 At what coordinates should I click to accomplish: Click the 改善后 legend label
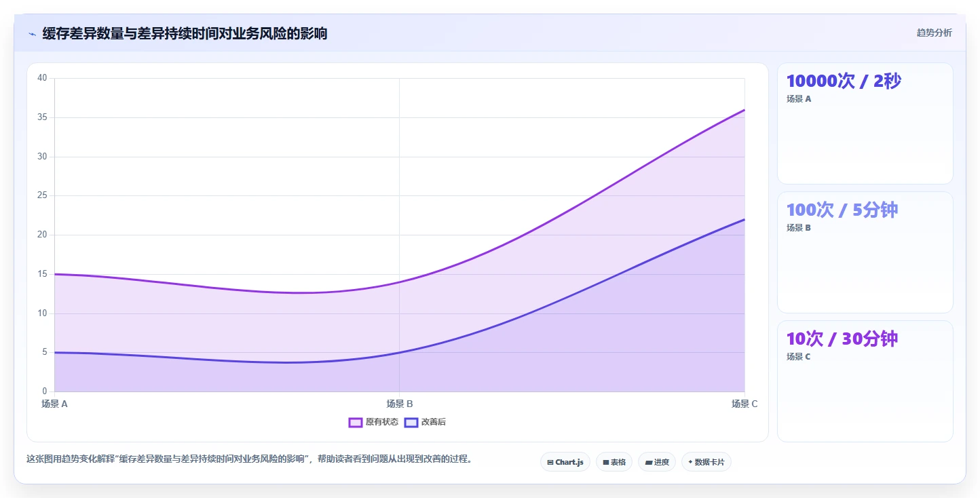pos(434,422)
